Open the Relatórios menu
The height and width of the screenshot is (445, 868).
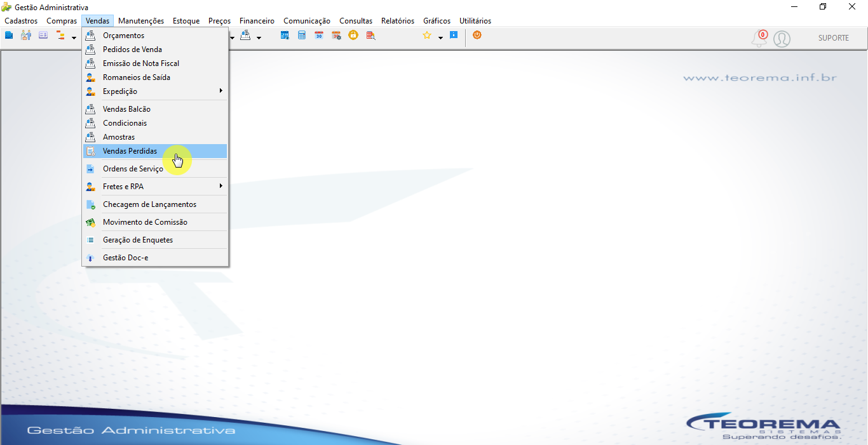pyautogui.click(x=398, y=21)
